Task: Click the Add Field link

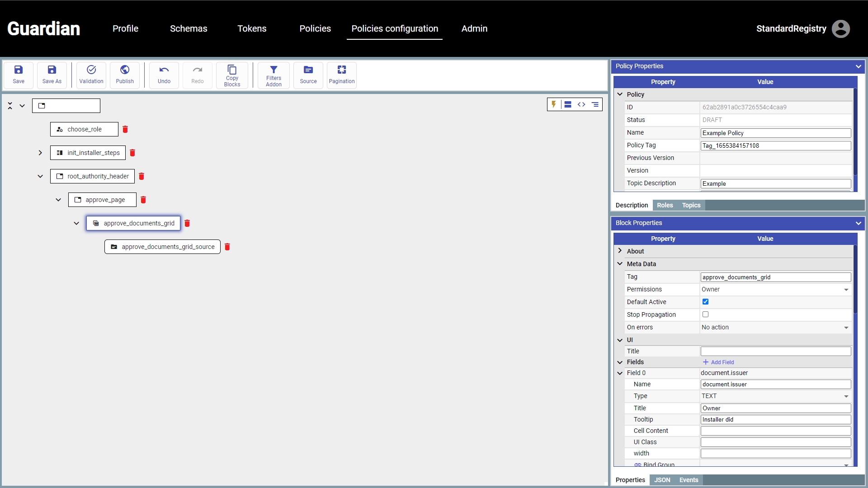Action: pos(718,362)
